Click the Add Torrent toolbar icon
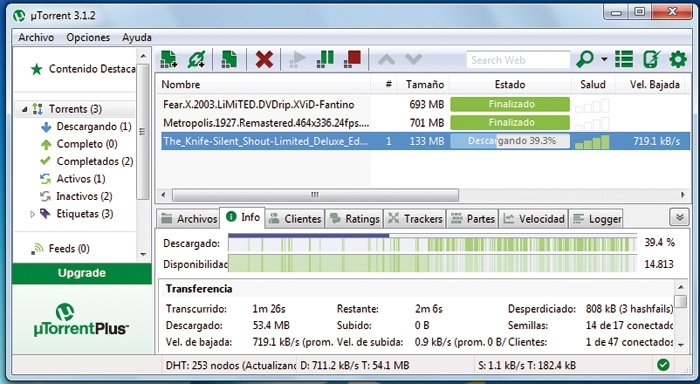Viewport: 700px width, 384px height. [169, 59]
